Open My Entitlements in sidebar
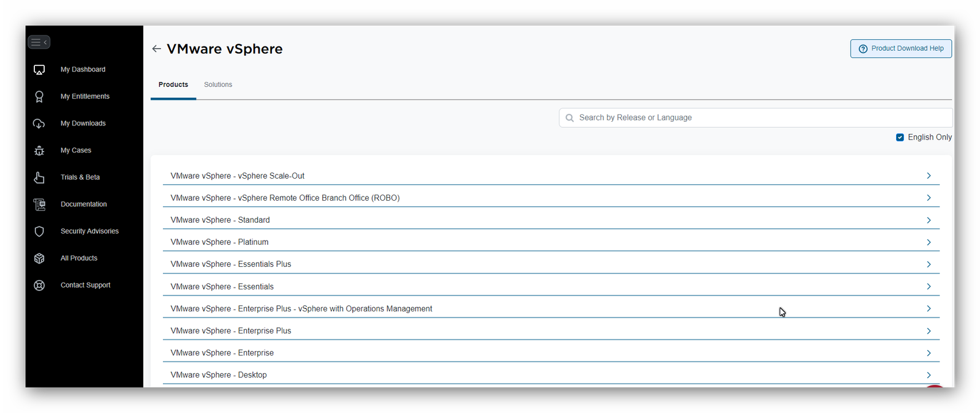This screenshot has height=413, width=980. click(85, 97)
